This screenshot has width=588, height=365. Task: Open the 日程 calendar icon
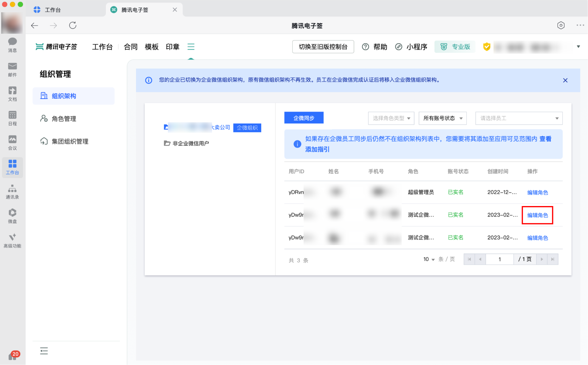click(12, 118)
